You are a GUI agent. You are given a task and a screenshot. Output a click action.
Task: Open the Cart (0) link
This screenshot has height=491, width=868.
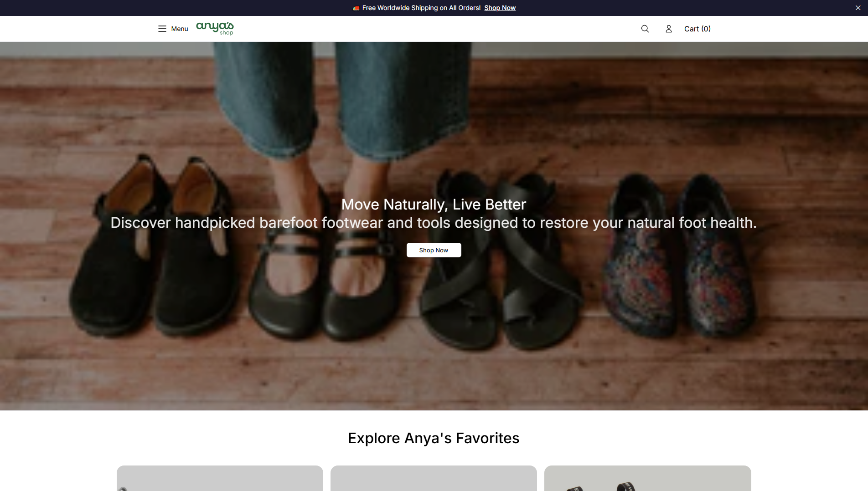[697, 29]
